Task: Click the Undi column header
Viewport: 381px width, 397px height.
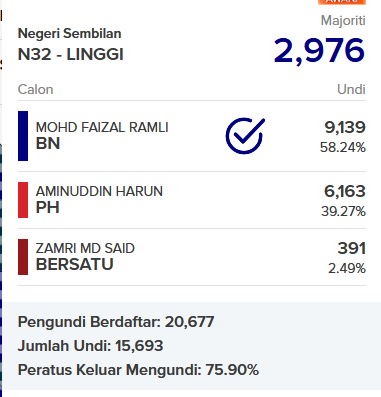Action: 351,89
